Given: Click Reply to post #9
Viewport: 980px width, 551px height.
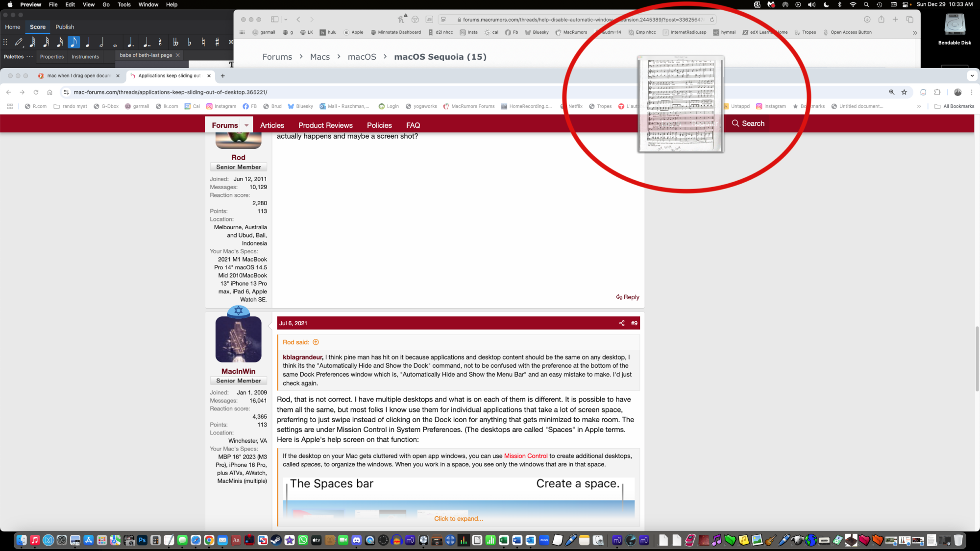Looking at the screenshot, I should (x=627, y=297).
